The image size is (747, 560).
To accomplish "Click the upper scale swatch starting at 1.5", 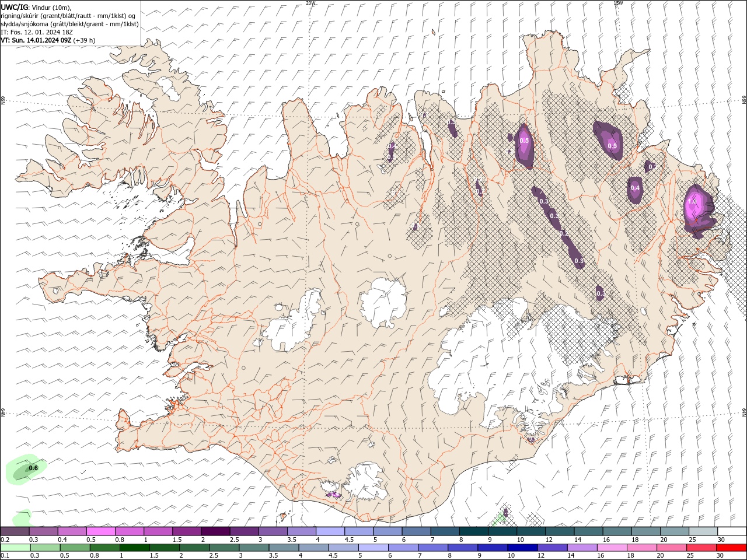I will pyautogui.click(x=187, y=531).
